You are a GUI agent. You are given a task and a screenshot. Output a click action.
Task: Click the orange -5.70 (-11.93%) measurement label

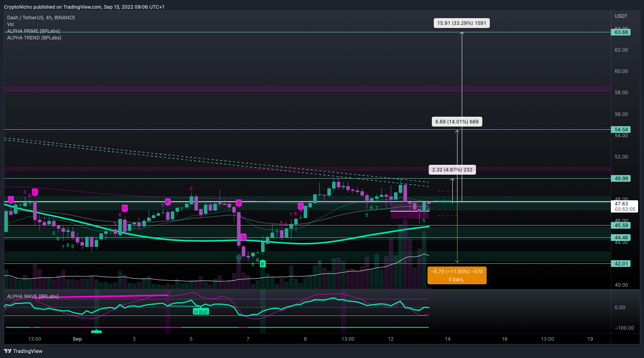pyautogui.click(x=457, y=276)
